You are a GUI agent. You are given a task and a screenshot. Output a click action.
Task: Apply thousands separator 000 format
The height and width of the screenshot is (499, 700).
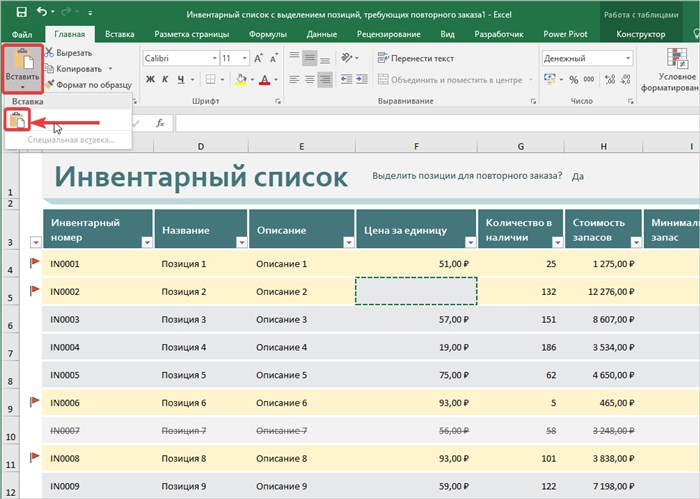[x=589, y=79]
